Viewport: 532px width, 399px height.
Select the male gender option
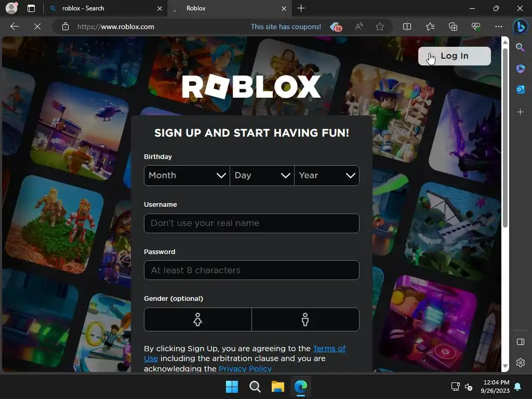click(305, 320)
